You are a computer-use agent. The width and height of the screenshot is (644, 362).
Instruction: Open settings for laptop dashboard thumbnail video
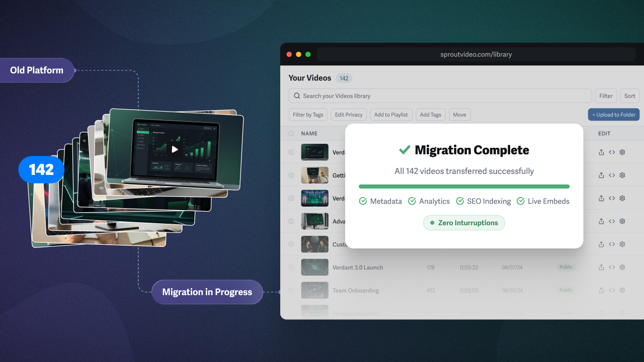click(622, 152)
